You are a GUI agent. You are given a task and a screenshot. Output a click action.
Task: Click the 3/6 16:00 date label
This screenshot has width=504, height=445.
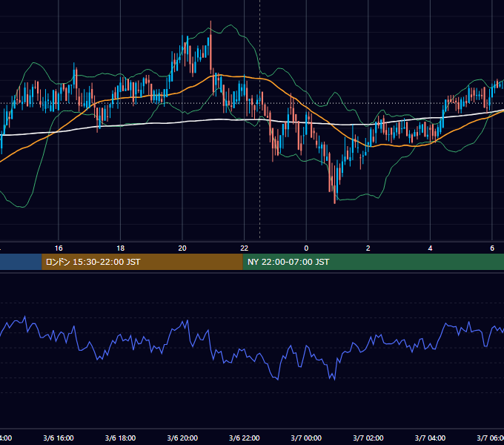pos(59,438)
